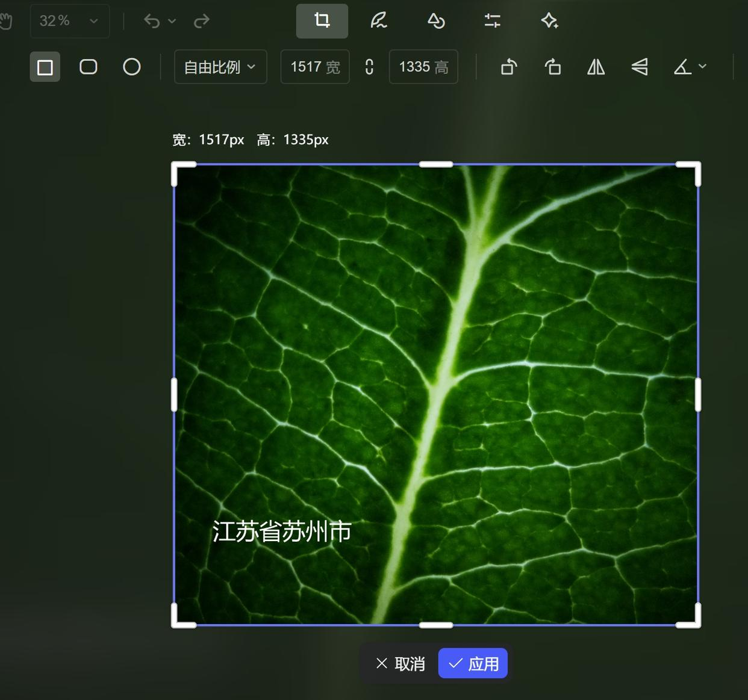The width and height of the screenshot is (748, 700).
Task: Choose rounded rectangle crop shape
Action: point(89,67)
